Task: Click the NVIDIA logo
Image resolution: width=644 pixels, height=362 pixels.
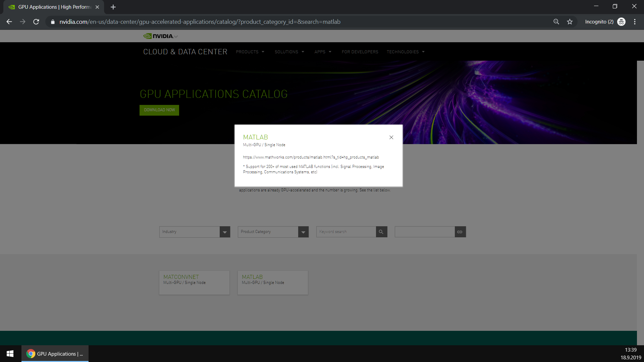Action: [160, 36]
